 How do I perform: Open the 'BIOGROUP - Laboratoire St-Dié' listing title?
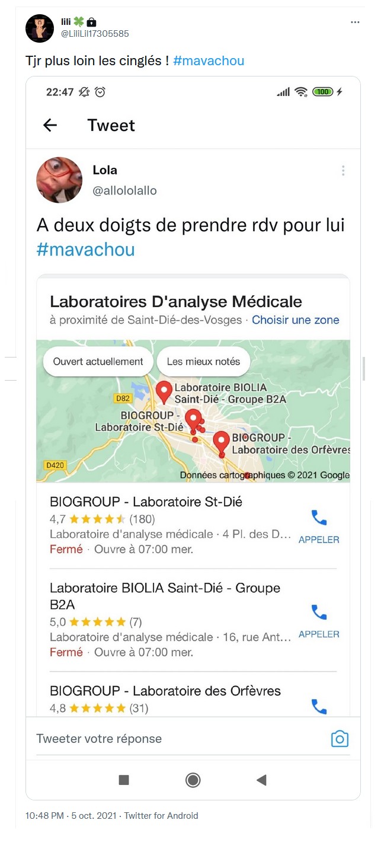coord(146,502)
